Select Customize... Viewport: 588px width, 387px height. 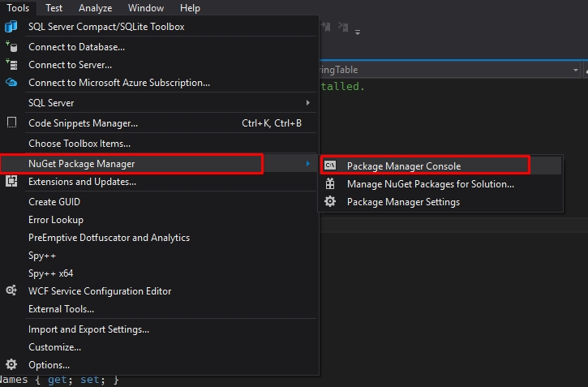(160, 347)
